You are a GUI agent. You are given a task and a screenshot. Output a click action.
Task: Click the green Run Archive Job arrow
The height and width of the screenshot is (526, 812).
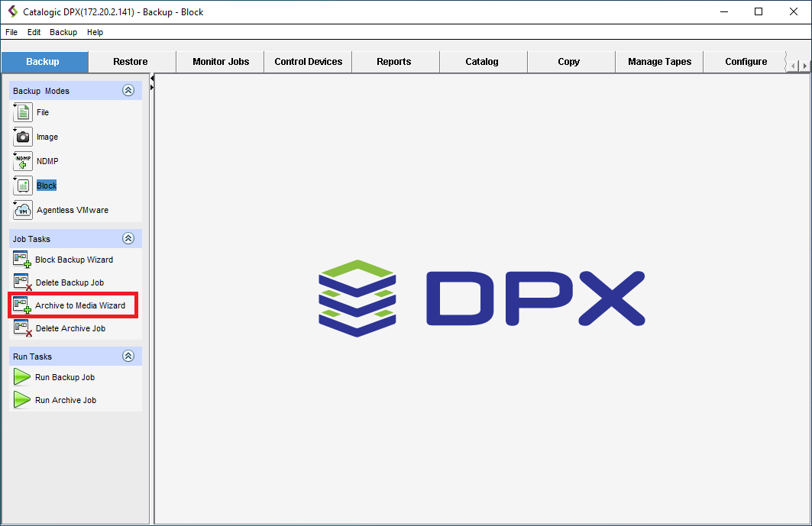pos(22,400)
